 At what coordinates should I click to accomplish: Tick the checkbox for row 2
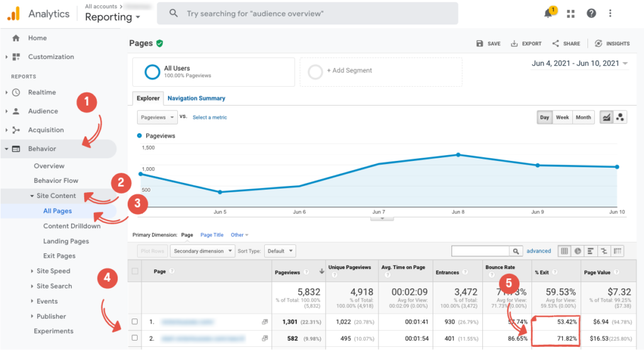tap(135, 339)
